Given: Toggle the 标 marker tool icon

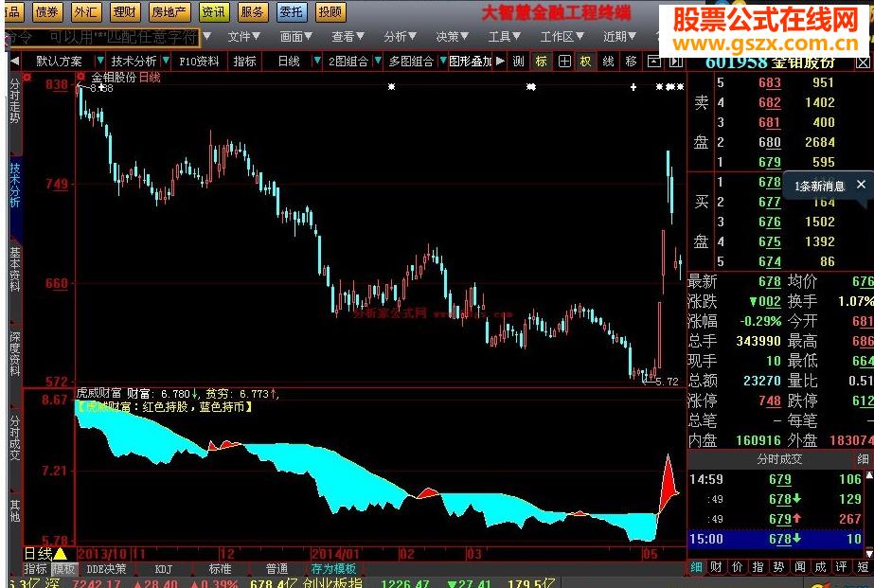Looking at the screenshot, I should tap(541, 62).
